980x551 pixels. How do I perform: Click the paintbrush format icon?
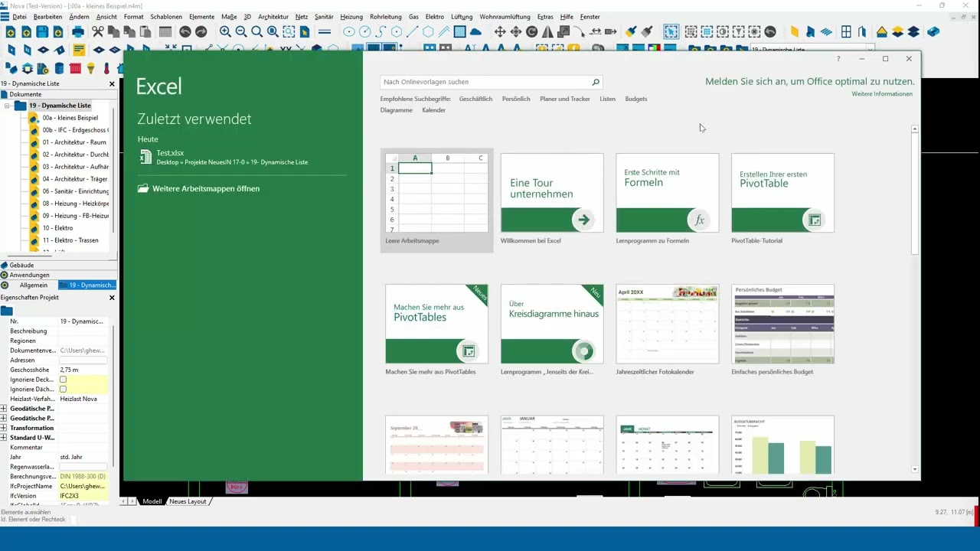click(x=631, y=31)
